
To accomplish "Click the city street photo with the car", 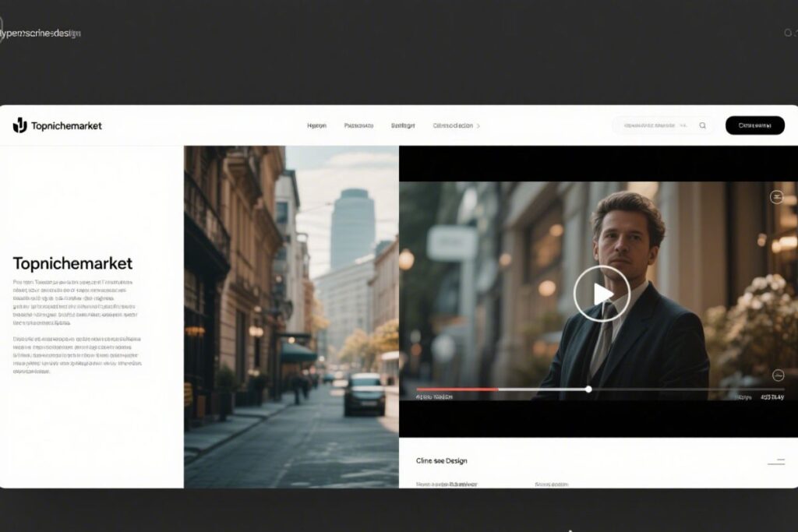I will [x=291, y=316].
